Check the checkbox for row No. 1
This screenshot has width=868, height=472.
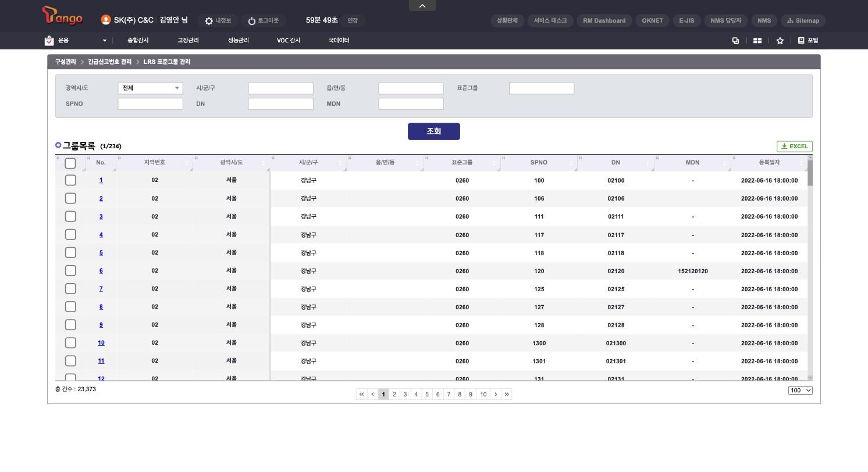tap(70, 180)
